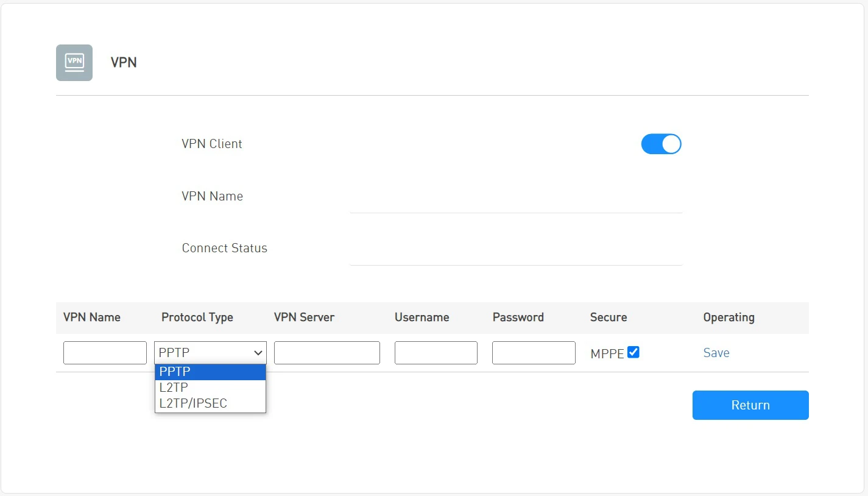
Task: Focus the VPN Name table input box
Action: click(105, 353)
